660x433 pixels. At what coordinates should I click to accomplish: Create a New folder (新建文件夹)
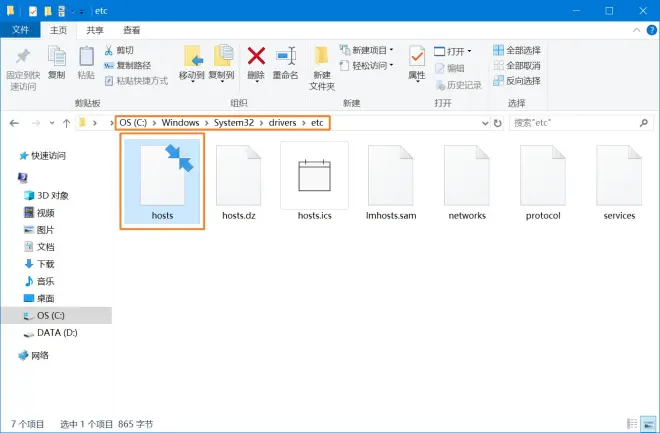point(322,69)
